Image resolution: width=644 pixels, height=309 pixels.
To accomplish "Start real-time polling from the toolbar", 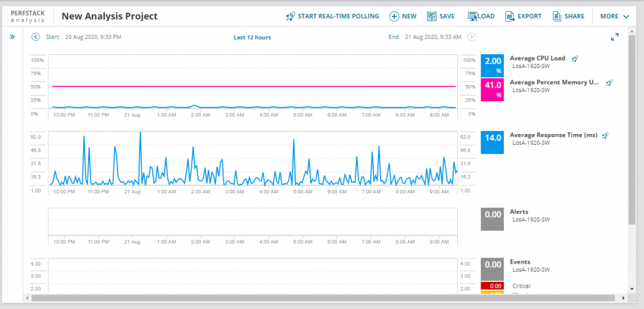I will click(332, 16).
